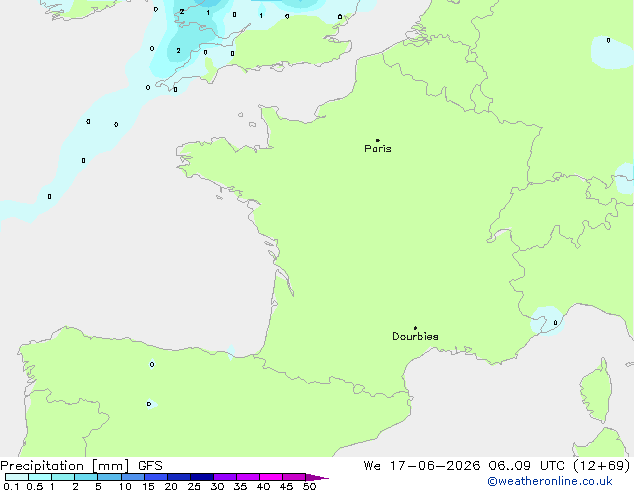Click the 06..09 UTC time range
This screenshot has width=634, height=490.
point(527,466)
